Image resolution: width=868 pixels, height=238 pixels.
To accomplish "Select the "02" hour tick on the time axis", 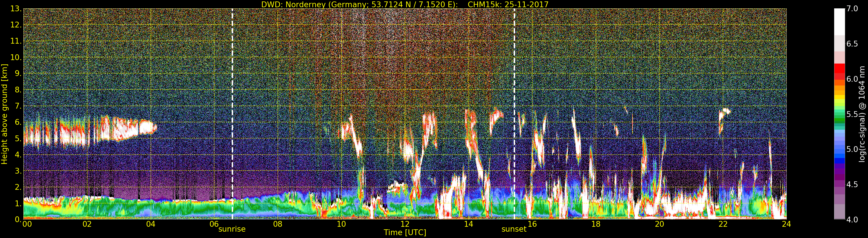I will [x=87, y=224].
